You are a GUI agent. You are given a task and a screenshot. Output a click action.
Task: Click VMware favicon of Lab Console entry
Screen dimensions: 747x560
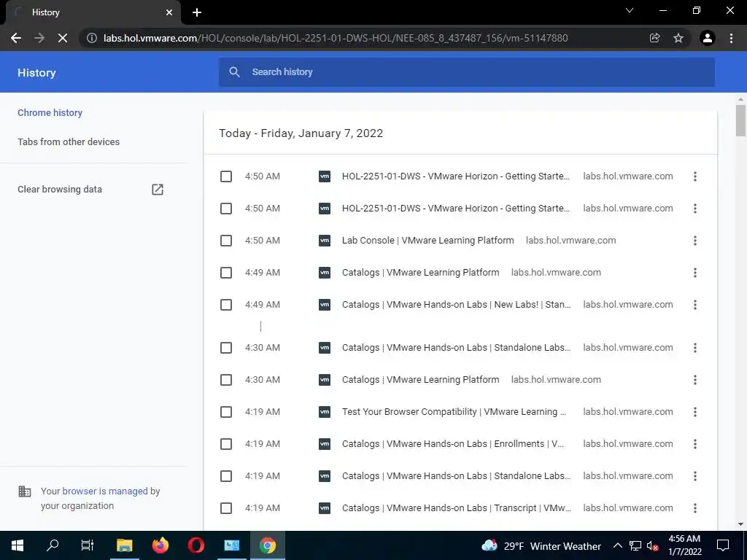pyautogui.click(x=325, y=241)
